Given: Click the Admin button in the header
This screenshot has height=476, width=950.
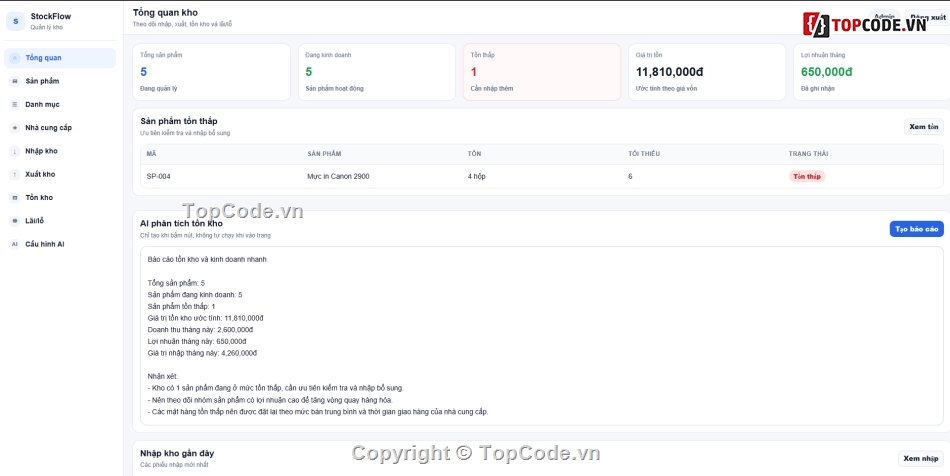Looking at the screenshot, I should [885, 17].
